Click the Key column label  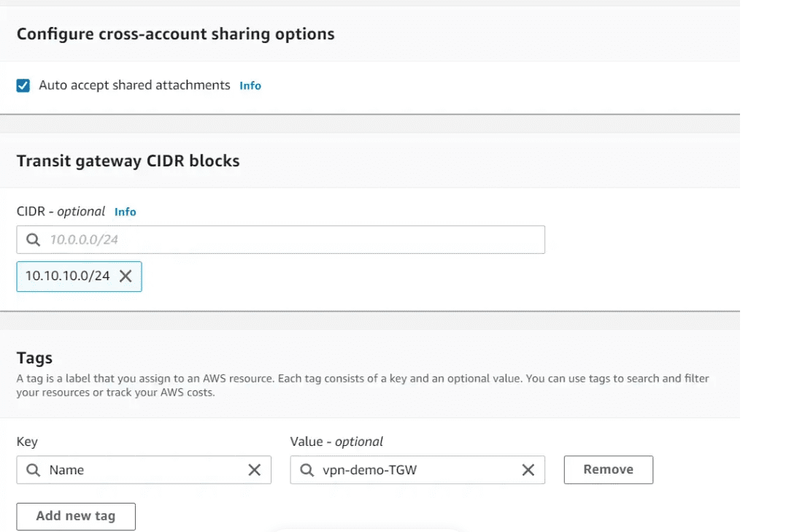pyautogui.click(x=27, y=442)
